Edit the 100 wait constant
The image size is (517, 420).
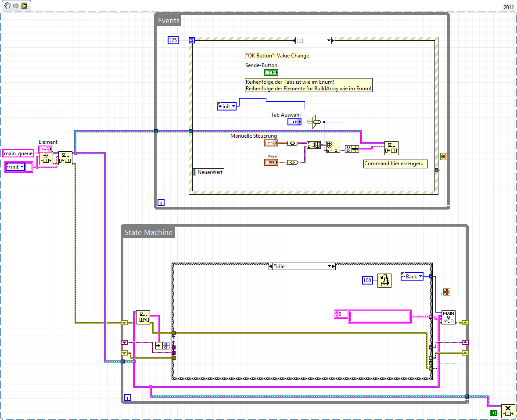click(x=367, y=280)
